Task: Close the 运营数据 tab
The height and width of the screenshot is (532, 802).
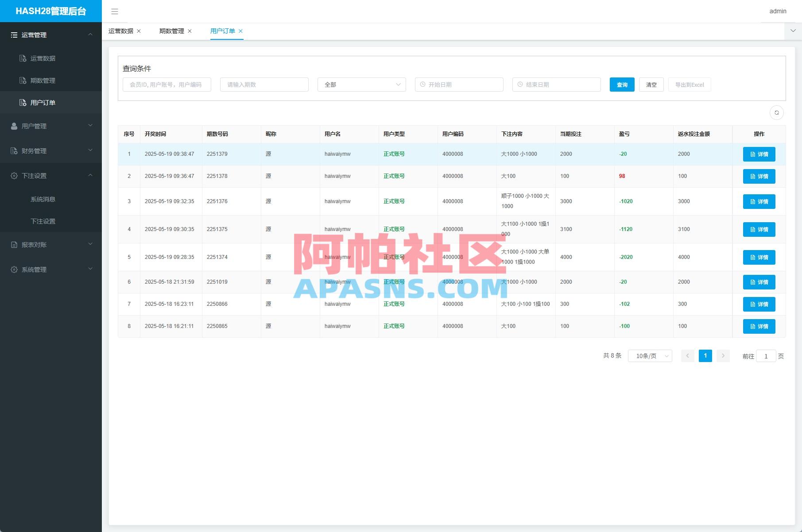Action: [139, 31]
